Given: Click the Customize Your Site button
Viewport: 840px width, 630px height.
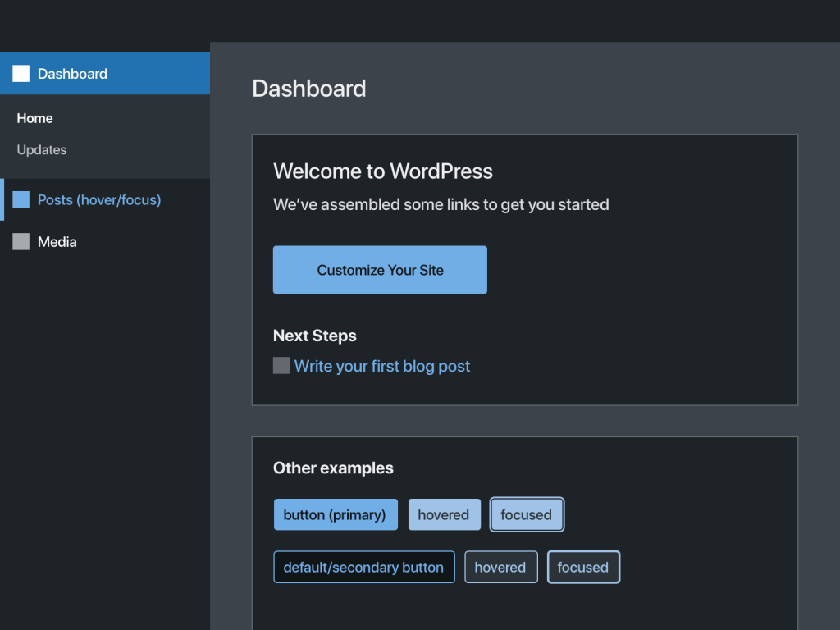Looking at the screenshot, I should click(x=380, y=270).
